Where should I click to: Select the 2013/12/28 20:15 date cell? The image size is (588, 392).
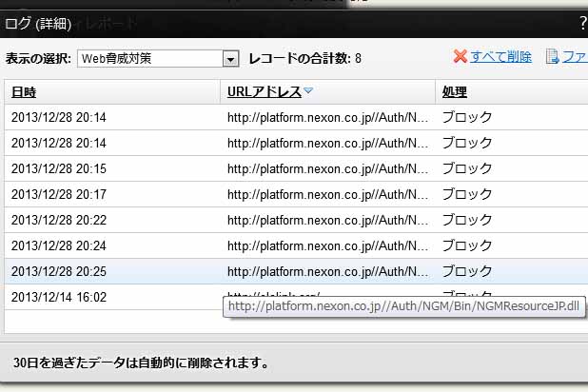coord(59,168)
